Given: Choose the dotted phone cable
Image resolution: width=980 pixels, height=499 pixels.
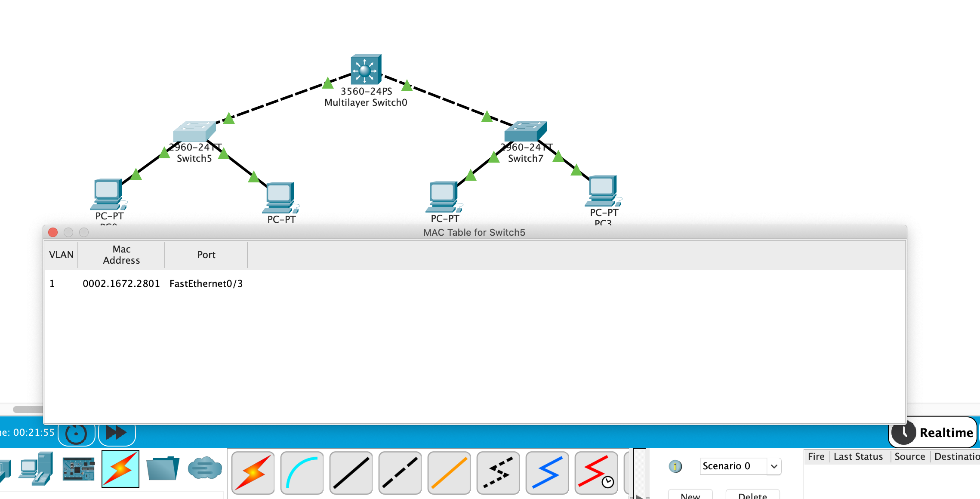Looking at the screenshot, I should click(x=498, y=472).
